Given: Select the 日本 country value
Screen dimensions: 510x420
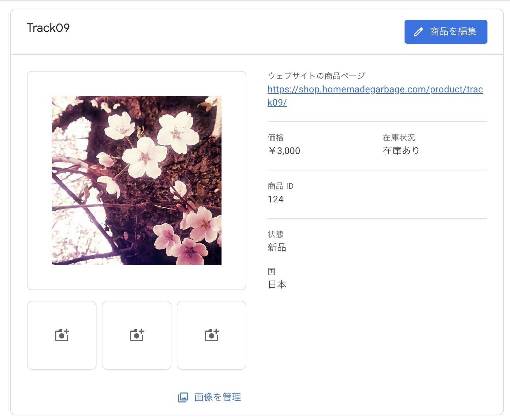Looking at the screenshot, I should tap(277, 284).
